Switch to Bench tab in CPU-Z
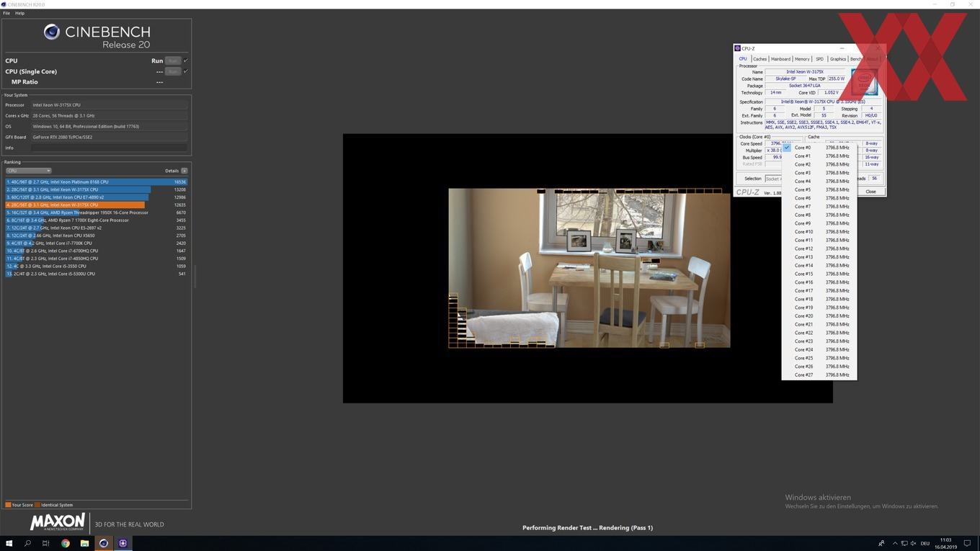Image resolution: width=980 pixels, height=551 pixels. (x=855, y=59)
